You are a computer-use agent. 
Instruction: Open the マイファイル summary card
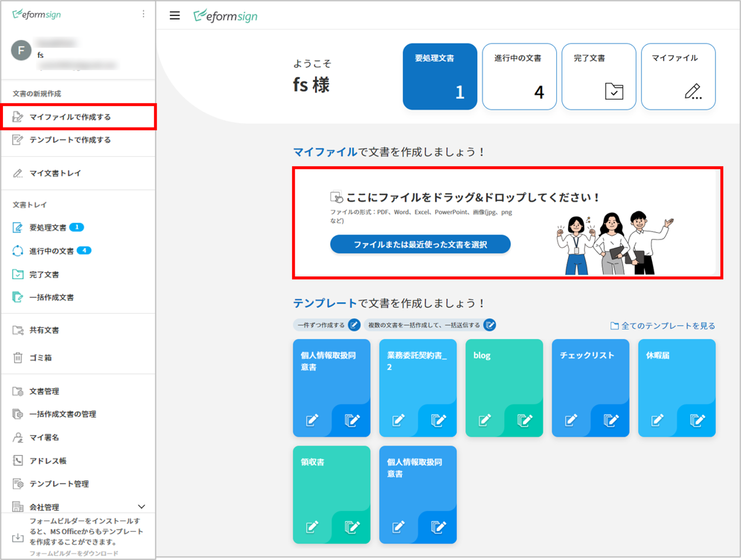click(x=678, y=76)
